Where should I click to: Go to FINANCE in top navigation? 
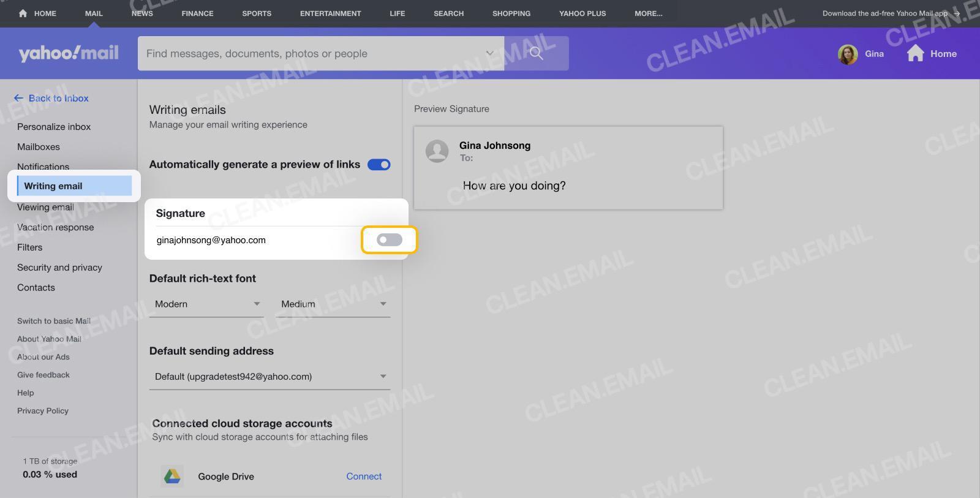(x=197, y=13)
